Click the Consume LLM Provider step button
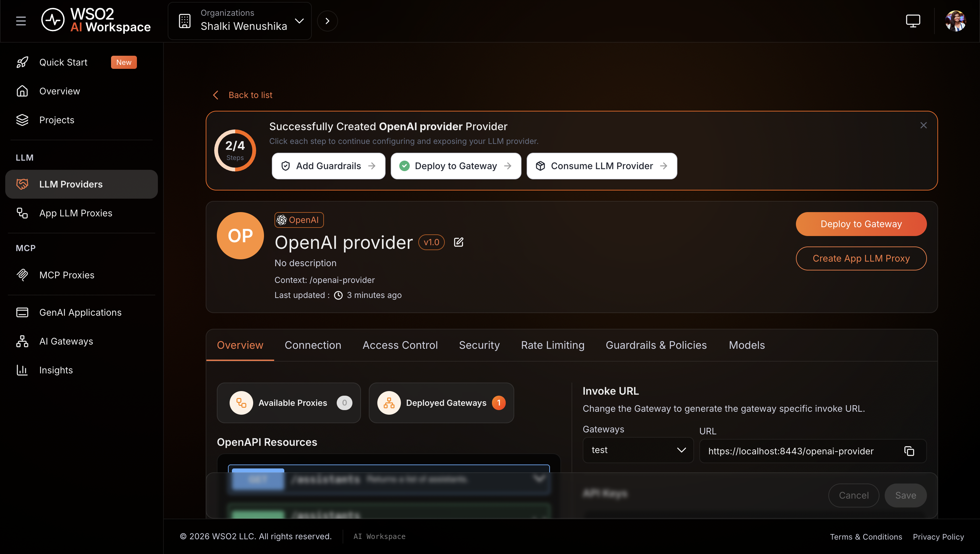Screen dimensions: 980x554 click(601, 166)
